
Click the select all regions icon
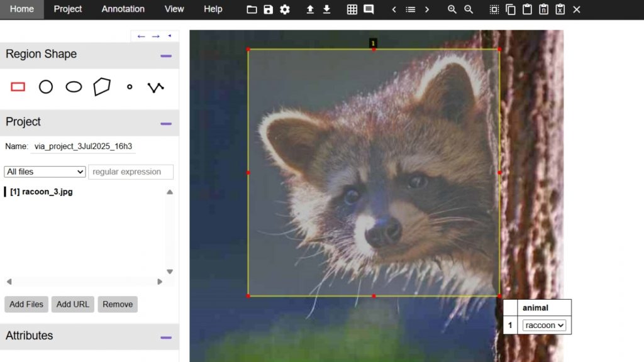(494, 9)
